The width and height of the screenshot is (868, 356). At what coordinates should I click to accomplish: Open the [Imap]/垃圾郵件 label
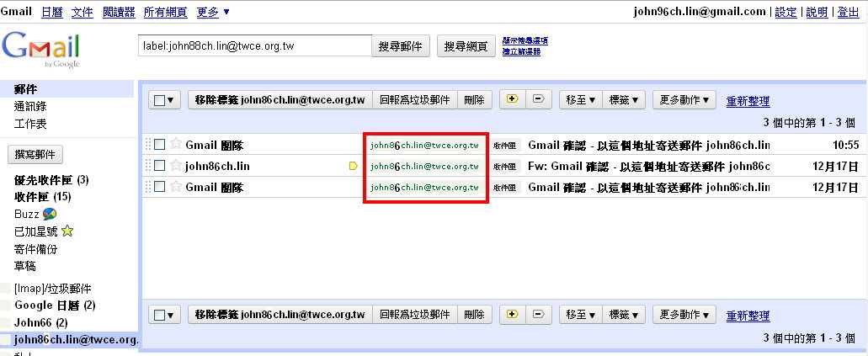52,289
